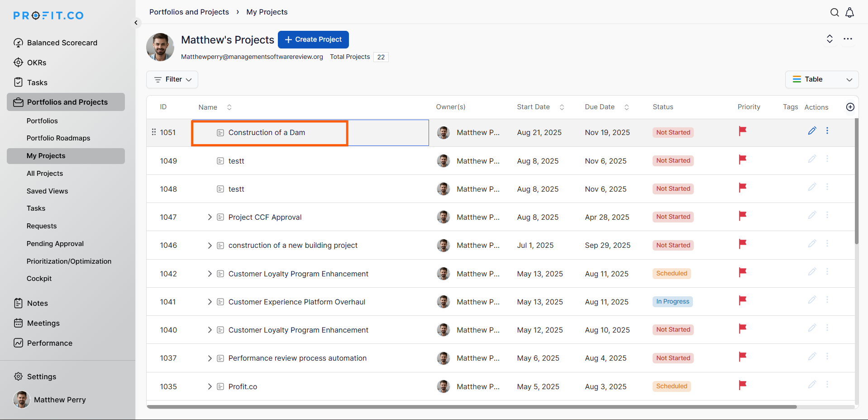
Task: Click priority flag for Project CCF Approval
Action: tap(742, 216)
